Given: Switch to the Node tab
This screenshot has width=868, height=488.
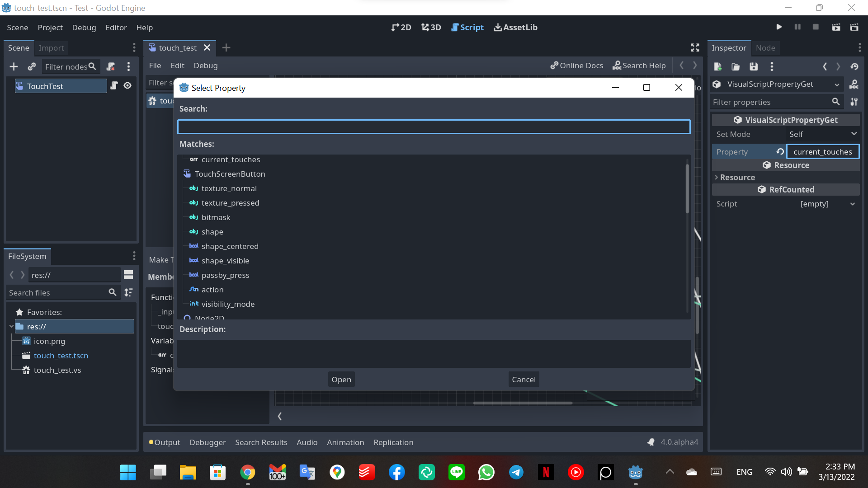Looking at the screenshot, I should [x=765, y=48].
